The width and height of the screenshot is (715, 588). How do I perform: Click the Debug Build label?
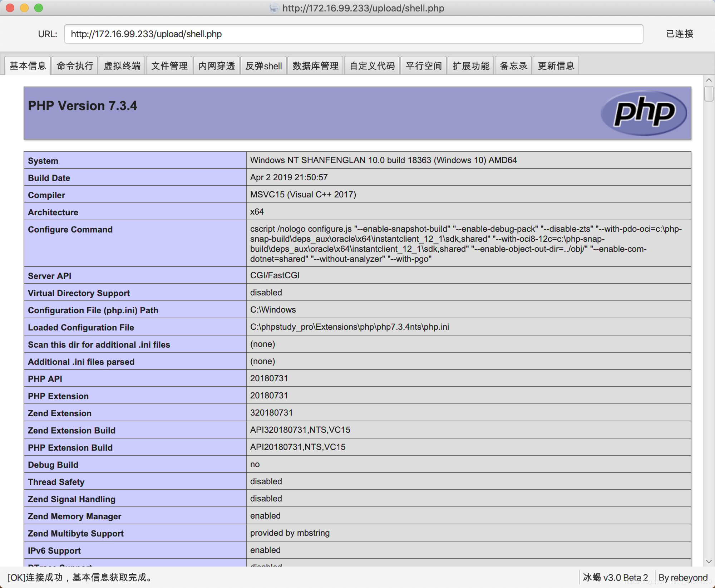point(53,465)
